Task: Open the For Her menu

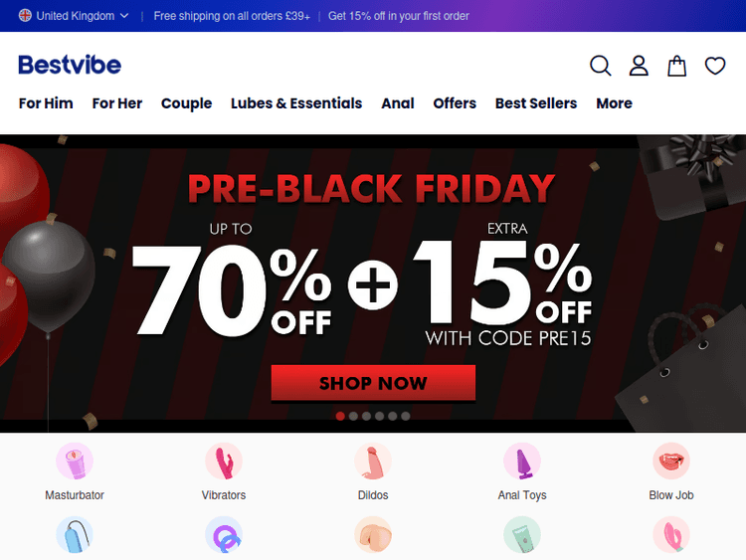Action: [117, 103]
